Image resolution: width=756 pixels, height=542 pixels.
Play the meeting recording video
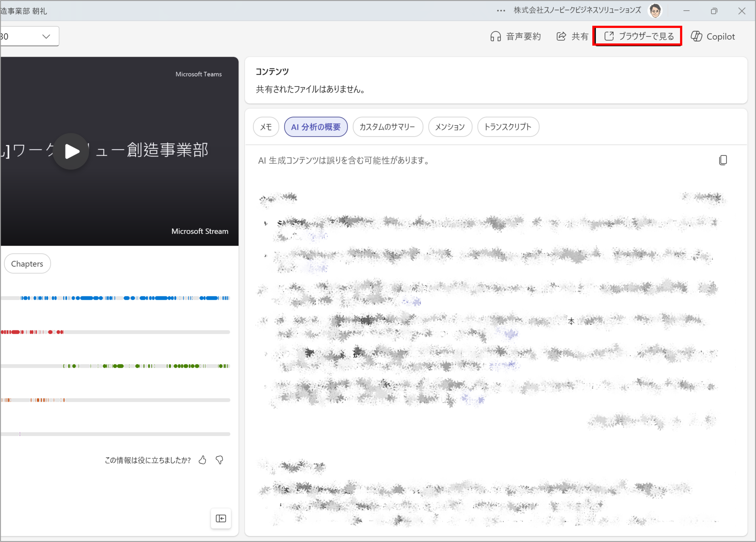pos(71,152)
